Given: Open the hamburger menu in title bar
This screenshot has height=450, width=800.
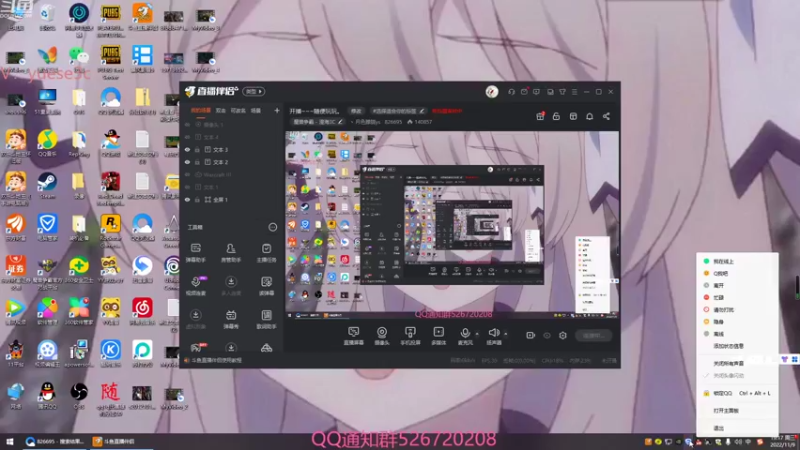Looking at the screenshot, I should (574, 92).
